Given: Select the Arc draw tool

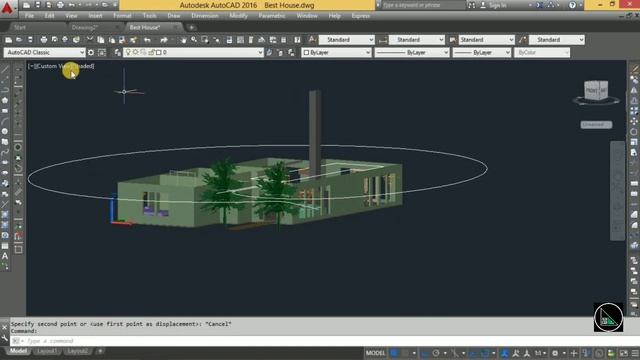Looking at the screenshot, I should (5, 121).
